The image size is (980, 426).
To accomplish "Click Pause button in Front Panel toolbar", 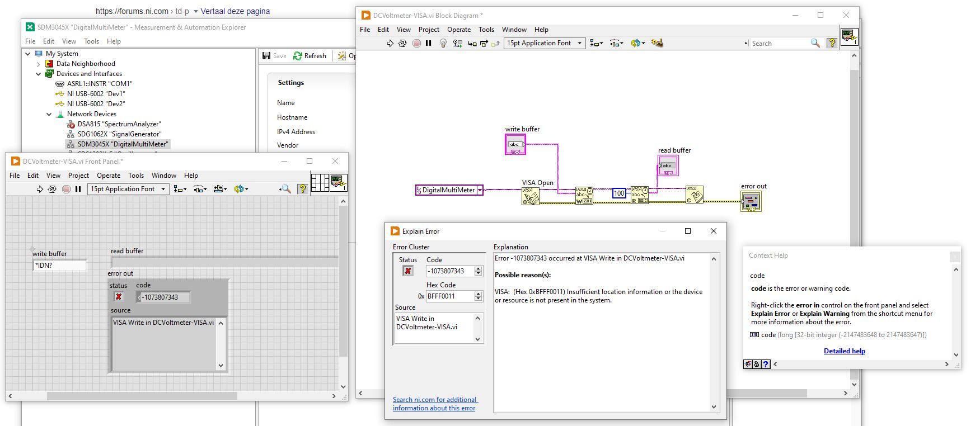I will [x=78, y=189].
